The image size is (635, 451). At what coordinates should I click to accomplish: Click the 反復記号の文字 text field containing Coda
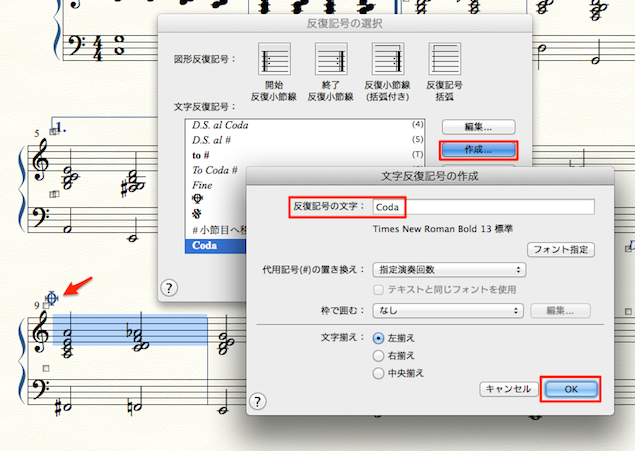(484, 207)
